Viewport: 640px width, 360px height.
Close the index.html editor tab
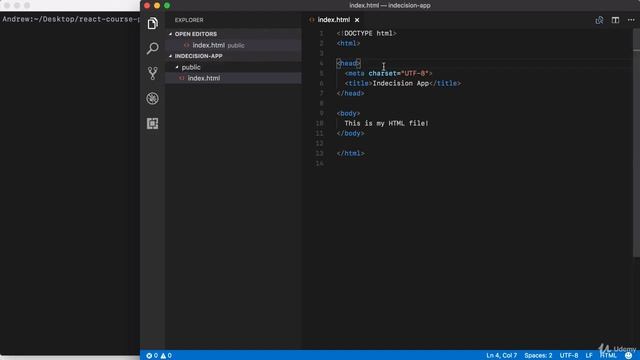[x=357, y=20]
